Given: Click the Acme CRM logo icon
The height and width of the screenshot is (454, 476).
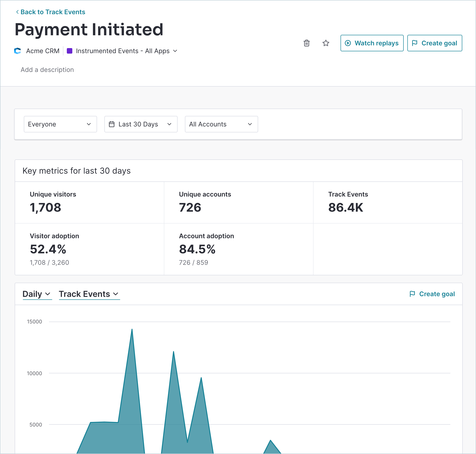Looking at the screenshot, I should tap(17, 51).
